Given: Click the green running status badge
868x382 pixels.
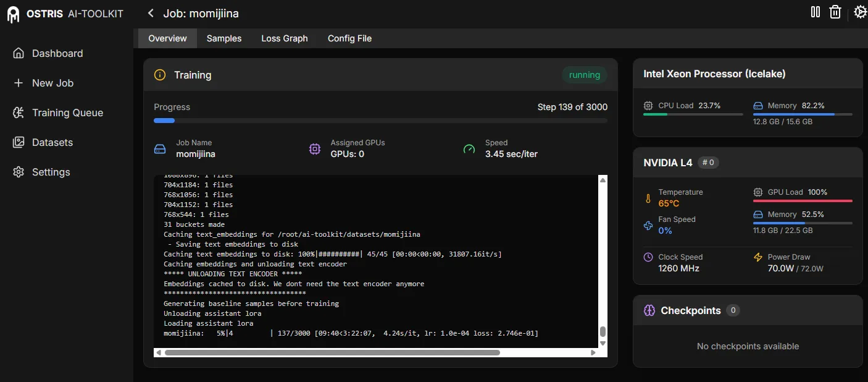Looking at the screenshot, I should [584, 75].
